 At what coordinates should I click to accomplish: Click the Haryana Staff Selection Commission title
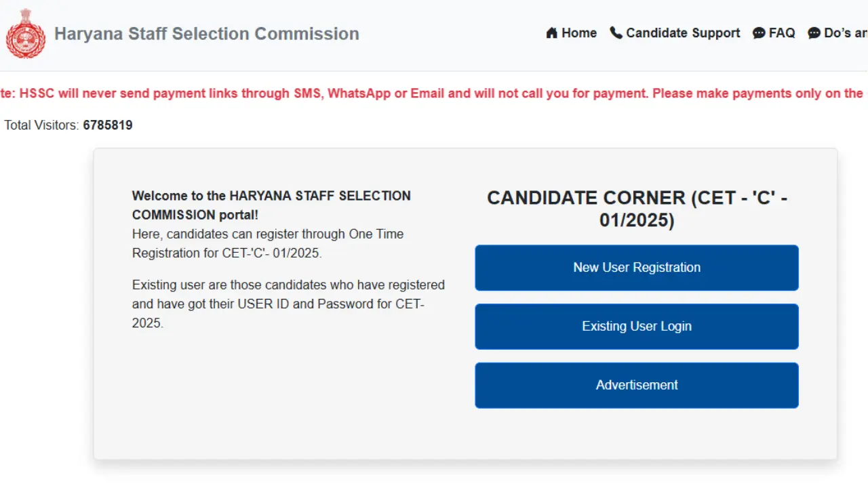click(x=206, y=34)
